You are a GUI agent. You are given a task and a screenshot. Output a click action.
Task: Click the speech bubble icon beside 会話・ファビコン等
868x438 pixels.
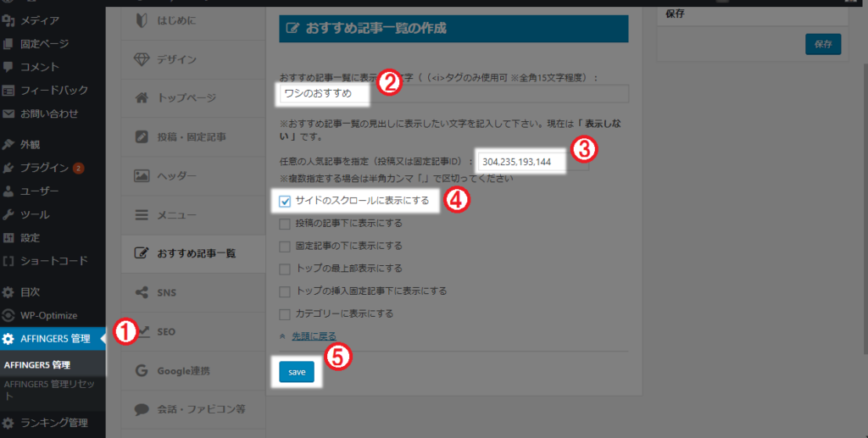pyautogui.click(x=142, y=408)
